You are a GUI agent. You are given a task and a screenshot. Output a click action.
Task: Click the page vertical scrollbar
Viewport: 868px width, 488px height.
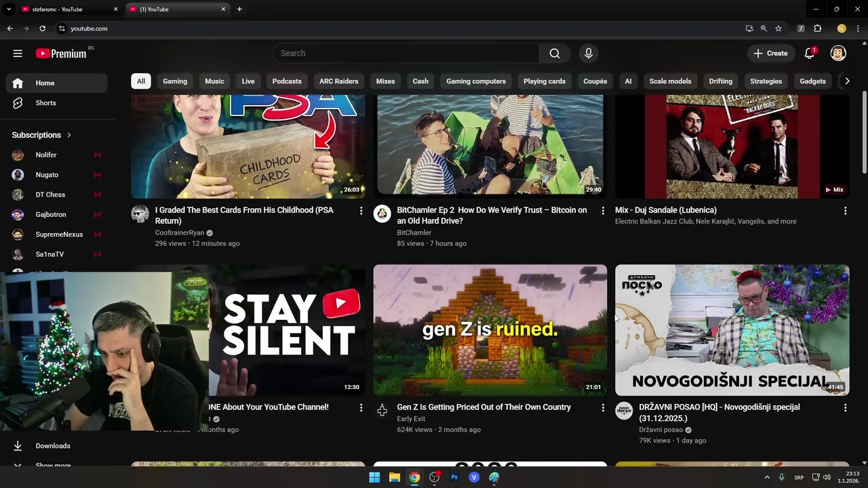[864, 132]
